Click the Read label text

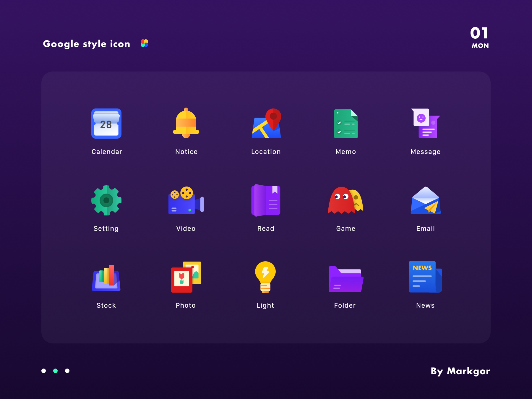[266, 228]
